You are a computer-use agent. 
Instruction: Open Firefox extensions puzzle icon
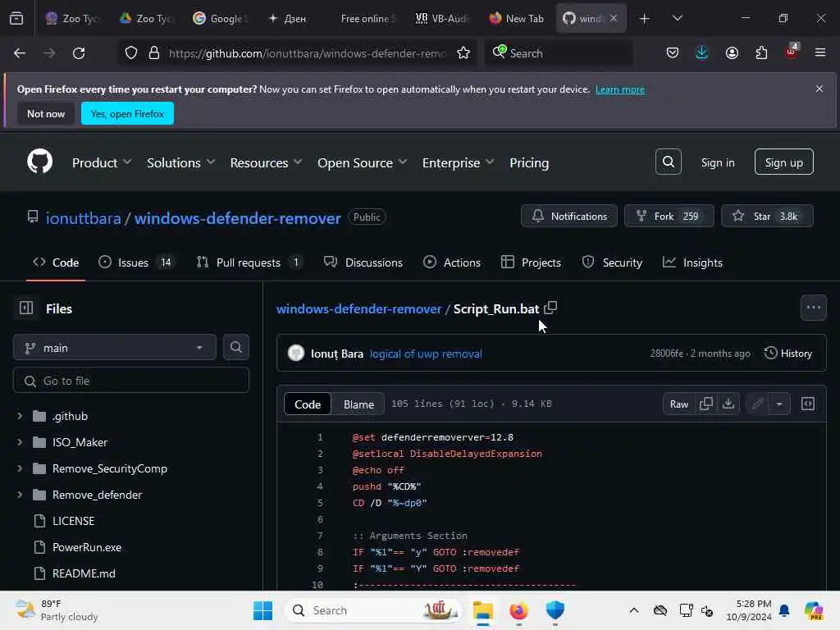click(761, 53)
